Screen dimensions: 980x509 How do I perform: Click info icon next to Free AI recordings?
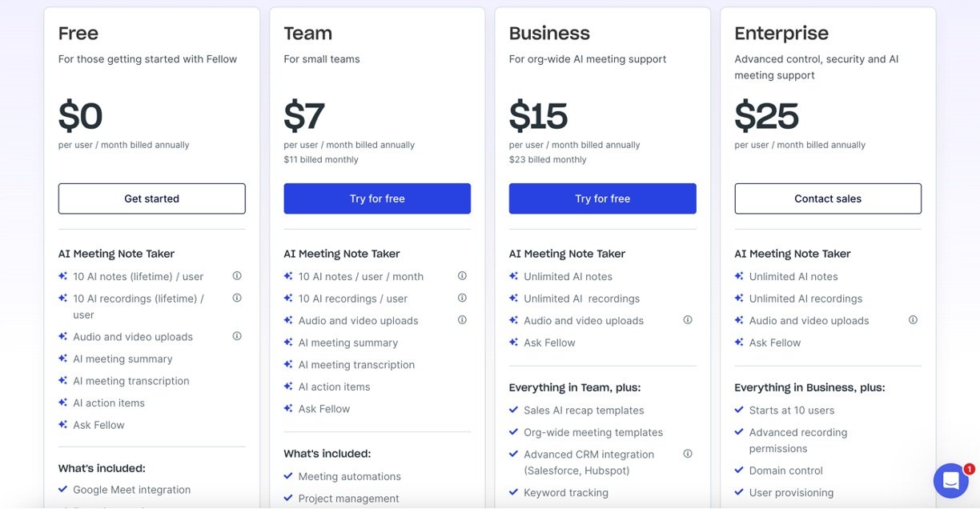237,299
